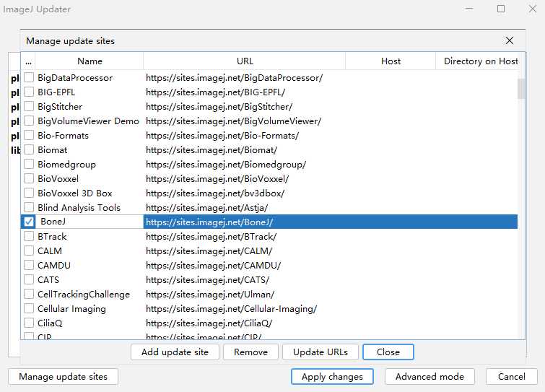Click the Add update site button
Viewport: 545px width, 392px height.
coord(175,352)
